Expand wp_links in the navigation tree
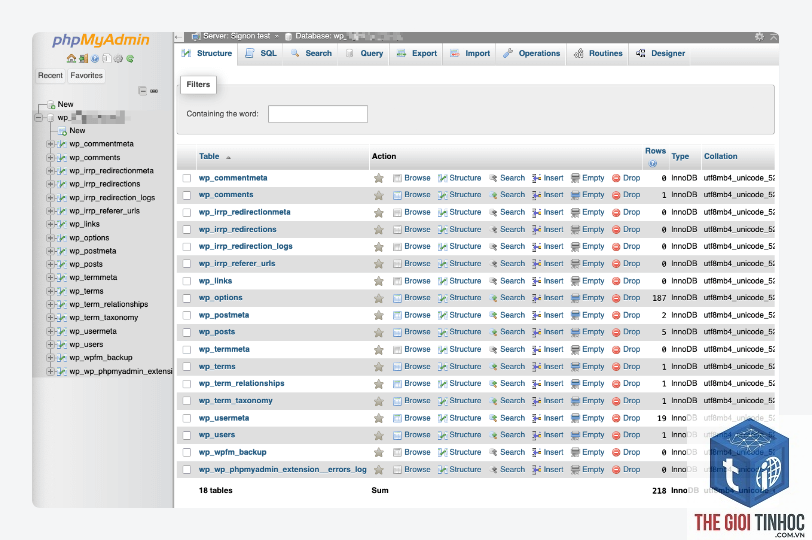Screen dimensions: 812x540 tap(50, 224)
